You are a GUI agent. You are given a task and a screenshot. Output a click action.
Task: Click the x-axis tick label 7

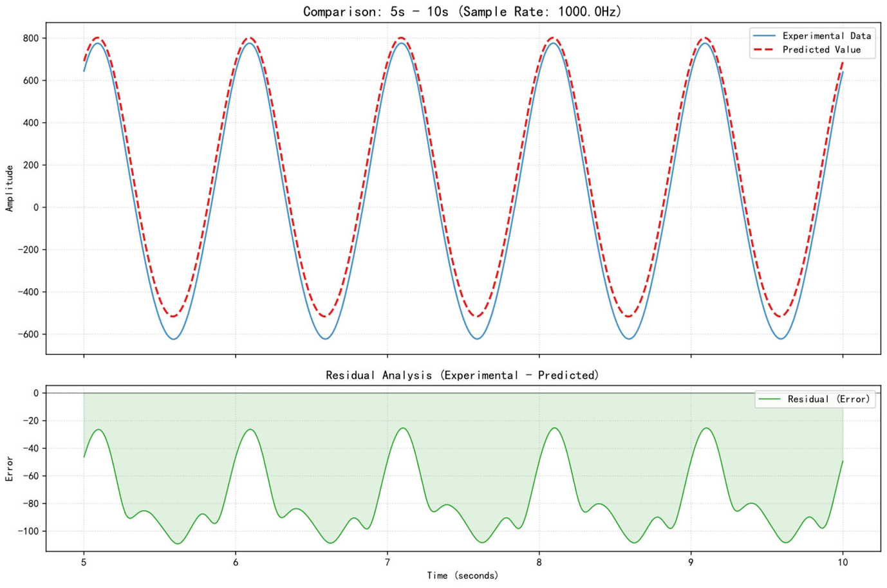tap(387, 562)
